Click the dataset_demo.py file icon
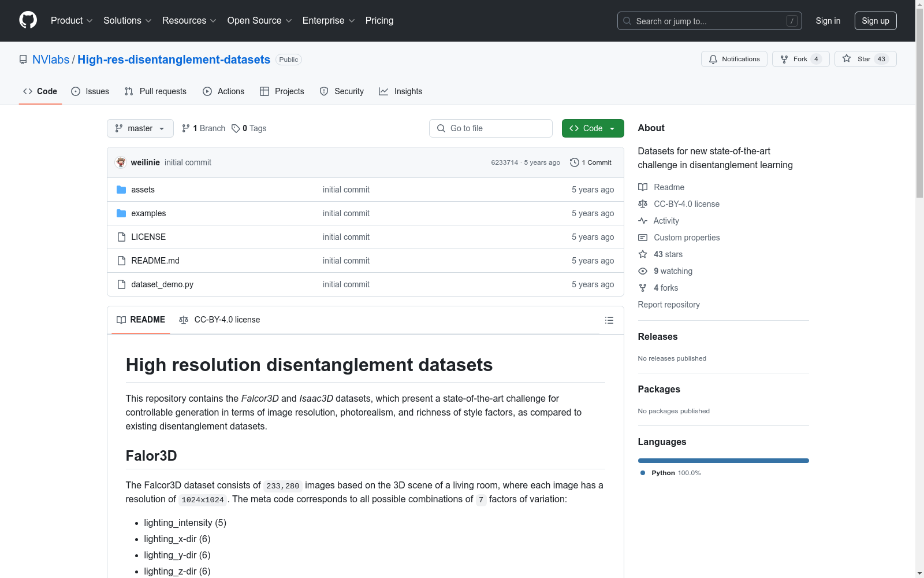The image size is (924, 578). (x=121, y=284)
